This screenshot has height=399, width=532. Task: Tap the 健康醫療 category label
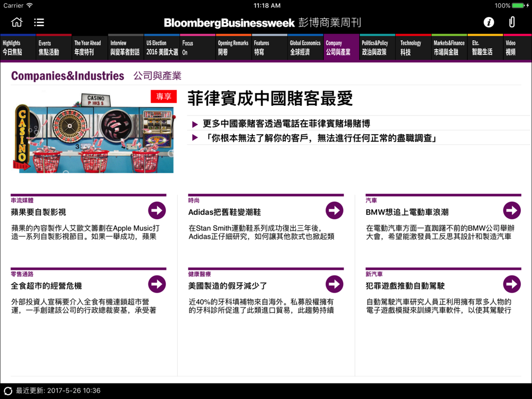click(x=199, y=274)
